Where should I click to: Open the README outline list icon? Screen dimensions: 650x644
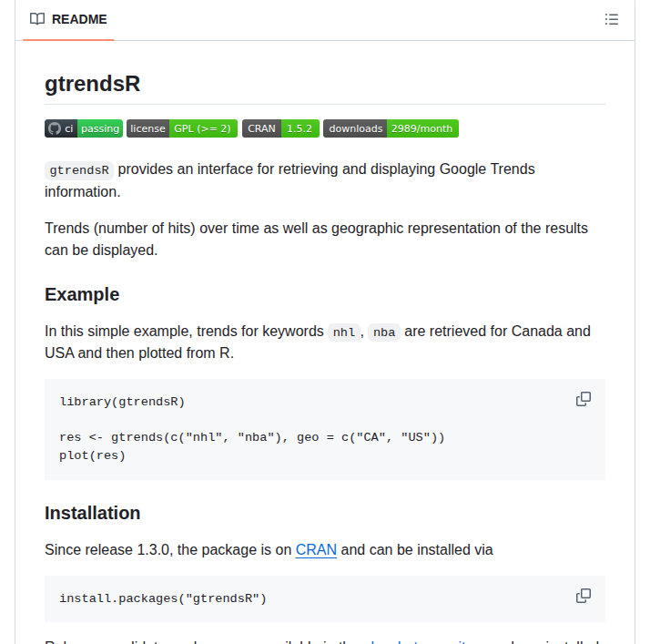[x=612, y=19]
